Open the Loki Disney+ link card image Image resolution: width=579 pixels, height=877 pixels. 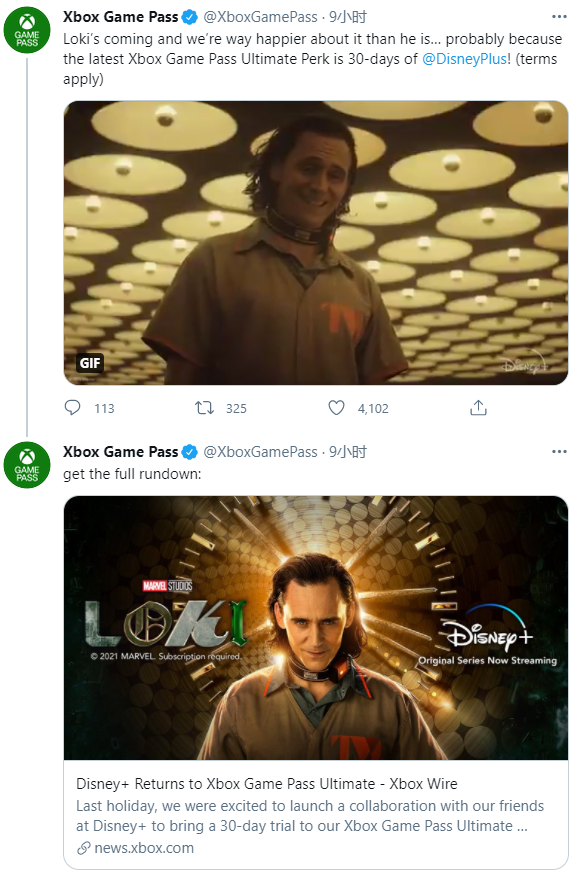pyautogui.click(x=316, y=628)
